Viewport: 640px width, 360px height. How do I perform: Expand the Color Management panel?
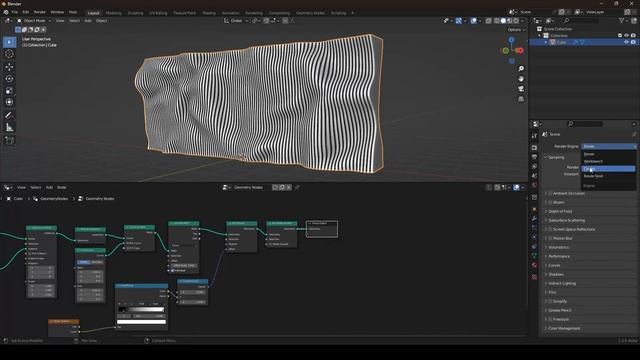pyautogui.click(x=564, y=328)
